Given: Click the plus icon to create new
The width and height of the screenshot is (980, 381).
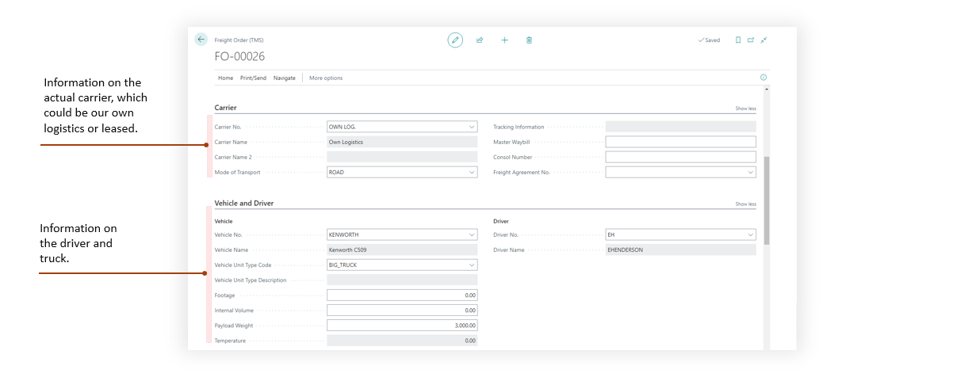Looking at the screenshot, I should tap(504, 40).
